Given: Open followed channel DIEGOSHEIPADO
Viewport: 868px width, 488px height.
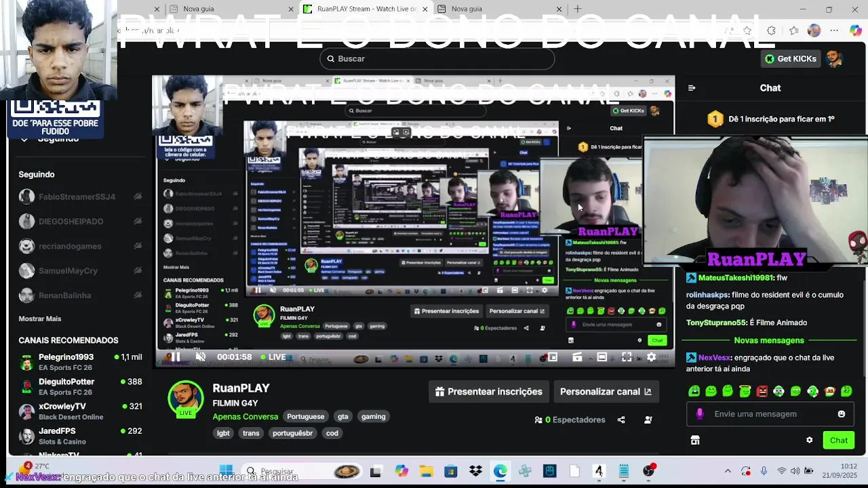Looking at the screenshot, I should (x=80, y=222).
